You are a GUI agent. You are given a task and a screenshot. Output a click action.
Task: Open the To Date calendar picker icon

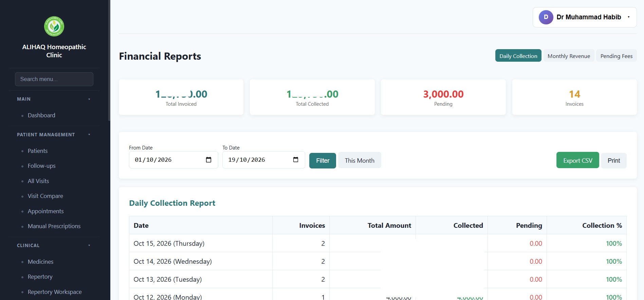[x=296, y=160]
